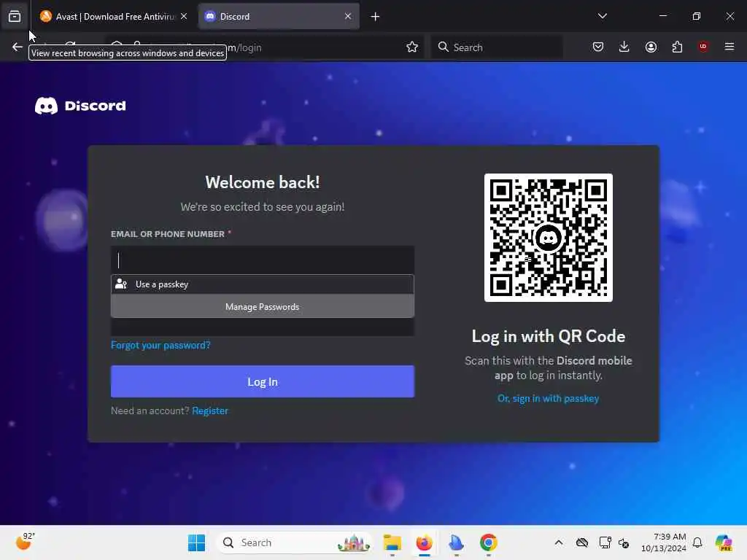The image size is (747, 560).
Task: Go back to the previous page
Action: coord(18,47)
